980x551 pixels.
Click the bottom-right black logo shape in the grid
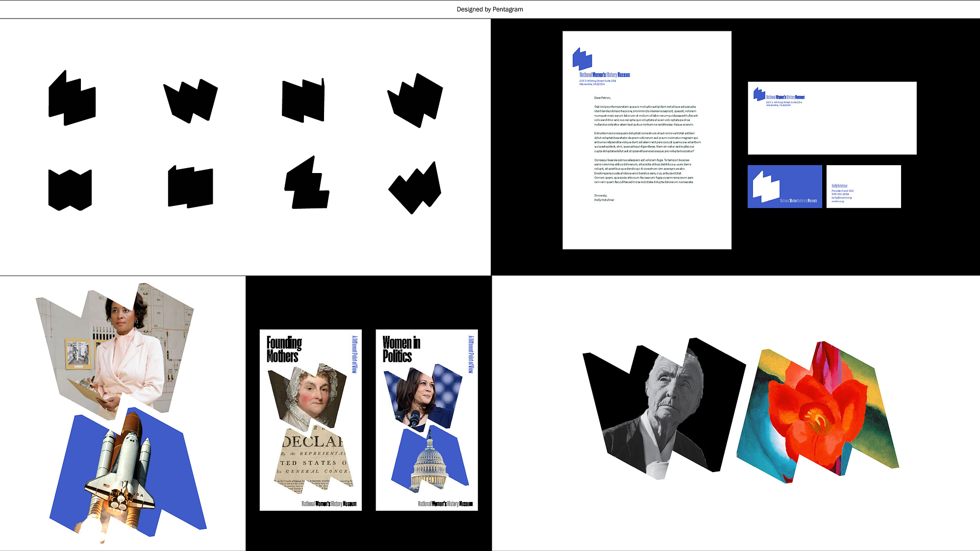point(415,188)
